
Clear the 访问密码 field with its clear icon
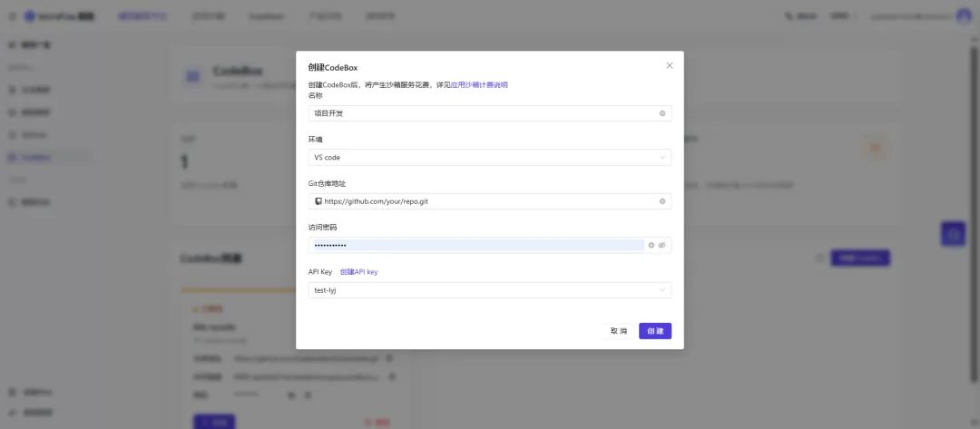pyautogui.click(x=652, y=246)
